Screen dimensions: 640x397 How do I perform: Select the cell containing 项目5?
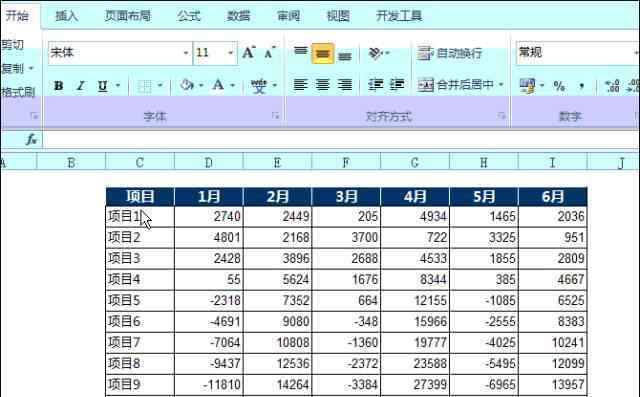140,301
